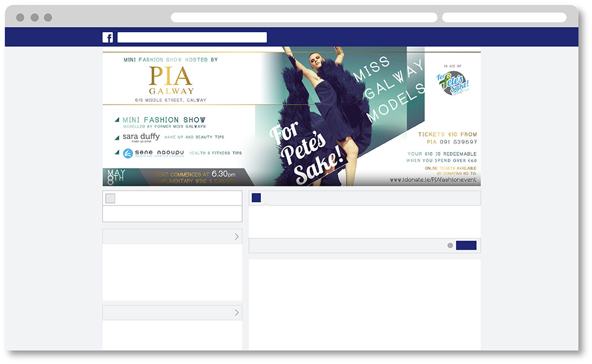The height and width of the screenshot is (364, 592).
Task: Click the Facebook logo icon
Action: [108, 37]
